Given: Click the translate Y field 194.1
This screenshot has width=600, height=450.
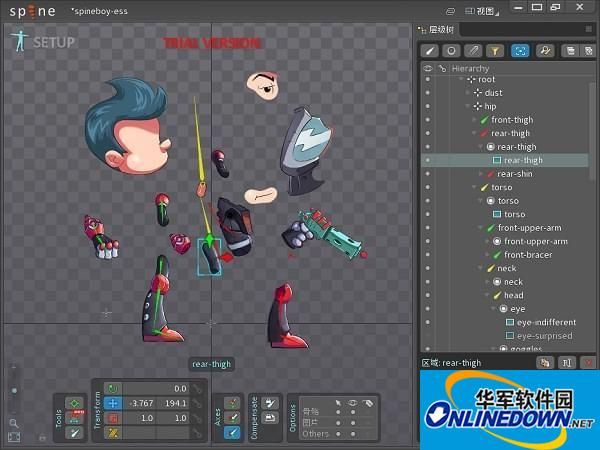Looking at the screenshot, I should click(173, 403).
